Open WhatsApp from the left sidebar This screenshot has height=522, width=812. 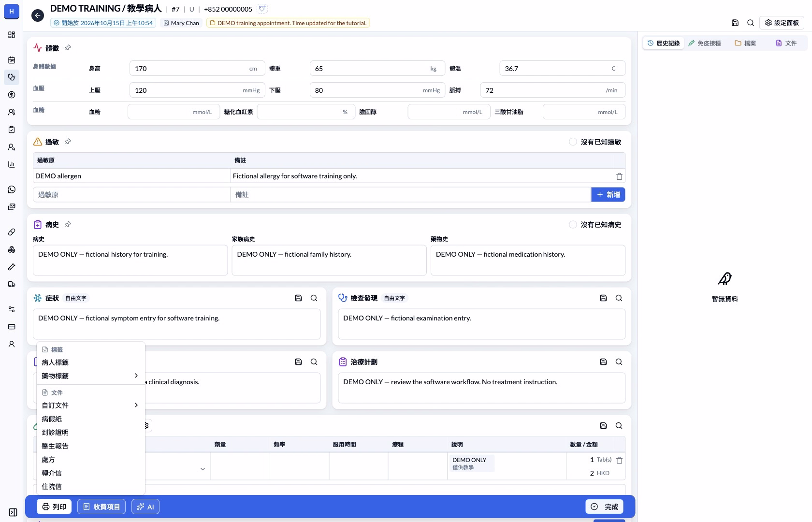coord(12,189)
